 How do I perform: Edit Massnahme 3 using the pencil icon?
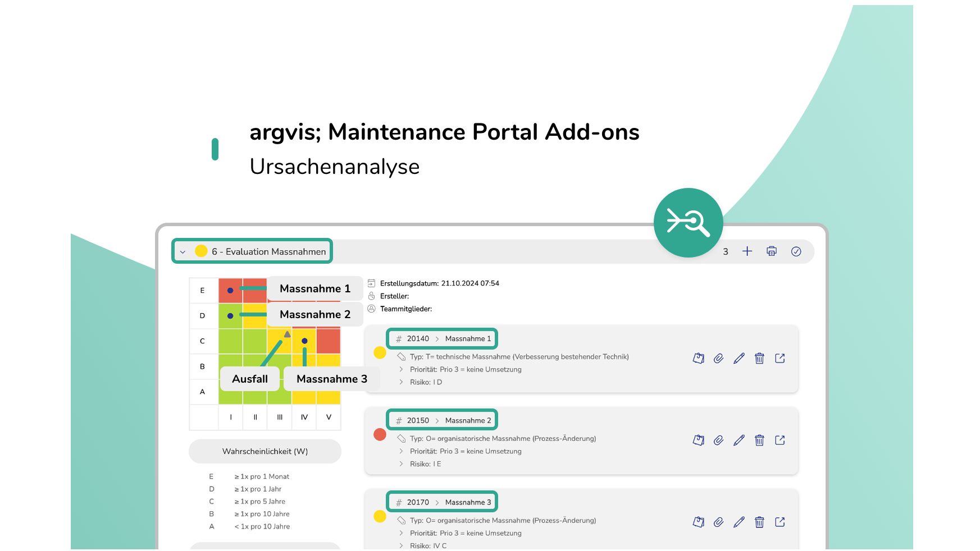(739, 522)
